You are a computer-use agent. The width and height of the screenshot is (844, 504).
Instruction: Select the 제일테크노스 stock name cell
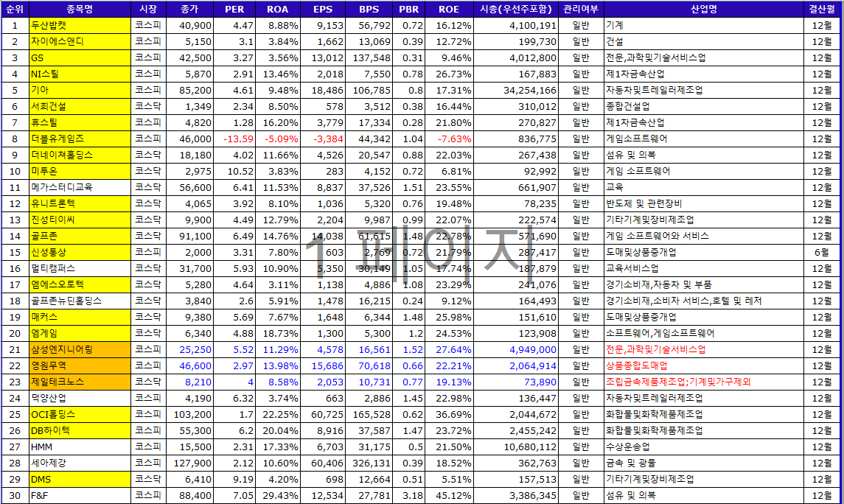point(80,382)
